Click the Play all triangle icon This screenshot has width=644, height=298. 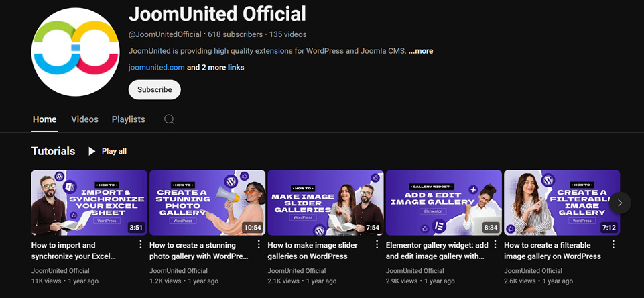click(92, 152)
